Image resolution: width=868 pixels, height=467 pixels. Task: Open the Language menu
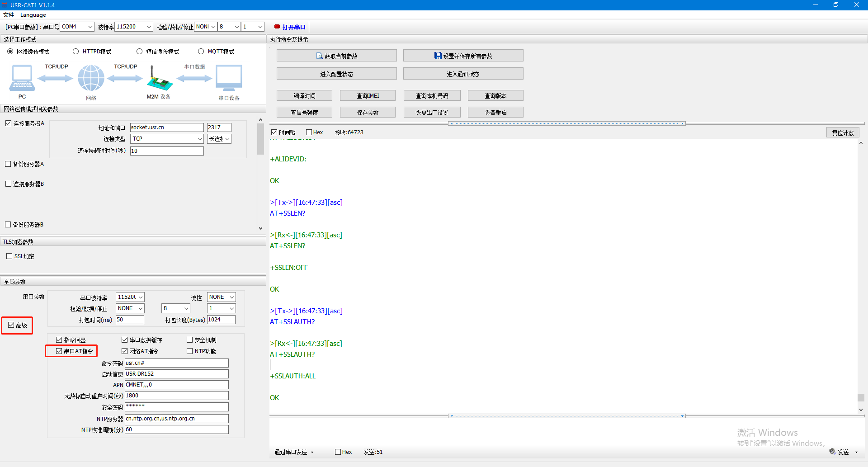click(x=33, y=15)
